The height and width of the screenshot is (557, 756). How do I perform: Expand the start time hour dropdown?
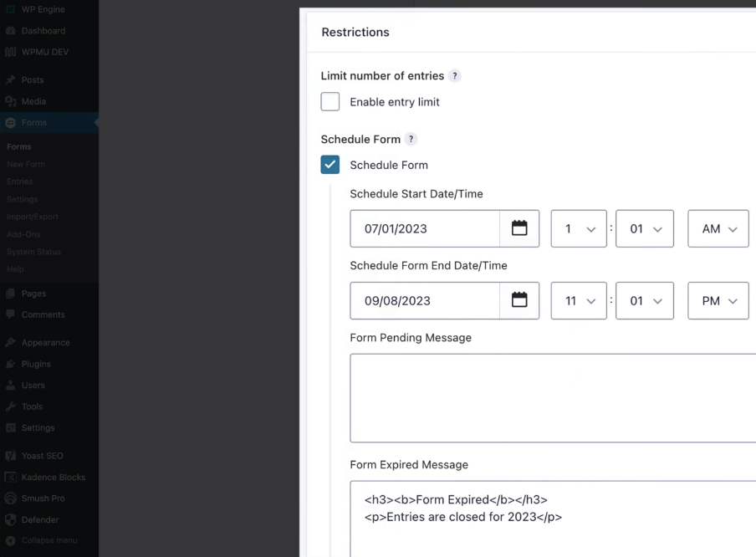[x=579, y=228]
